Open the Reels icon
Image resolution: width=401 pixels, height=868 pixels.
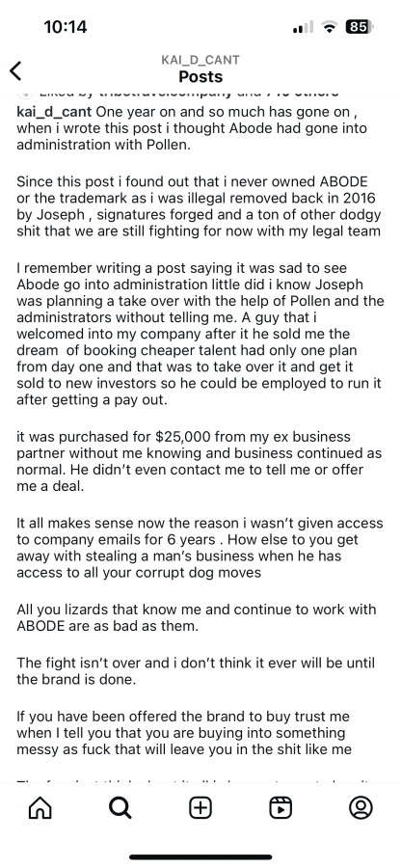281,808
